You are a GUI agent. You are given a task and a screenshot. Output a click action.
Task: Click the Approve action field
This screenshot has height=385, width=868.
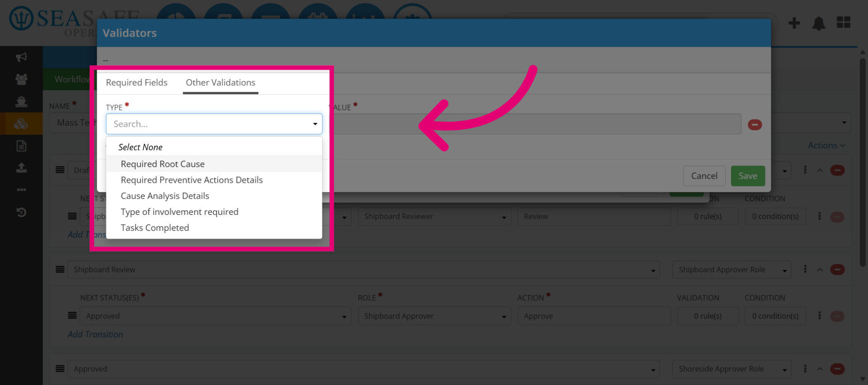tap(594, 316)
